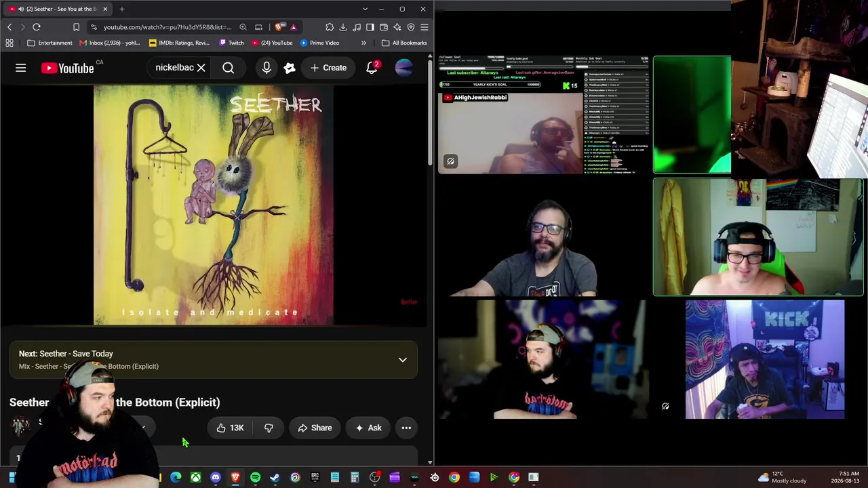Toggle the browser sidebar panel
The width and height of the screenshot is (868, 488).
(370, 27)
